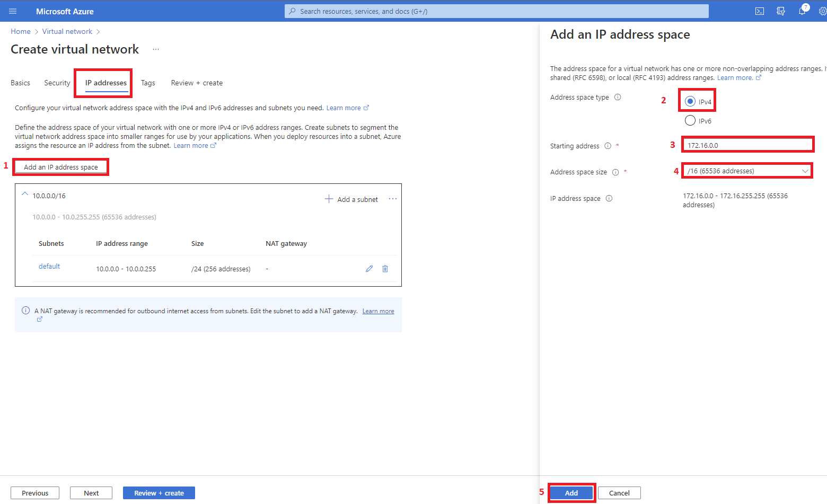The height and width of the screenshot is (504, 827).
Task: Click the info icon next to Address space size
Action: 615,172
